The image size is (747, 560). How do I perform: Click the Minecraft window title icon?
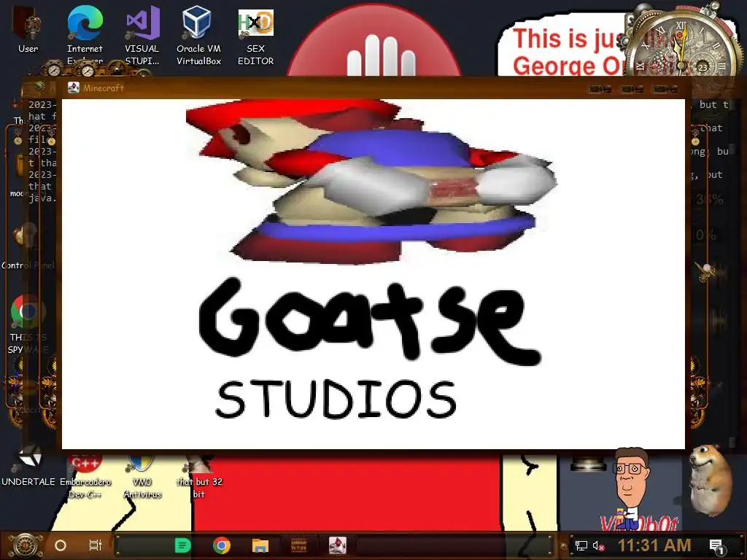[x=74, y=87]
